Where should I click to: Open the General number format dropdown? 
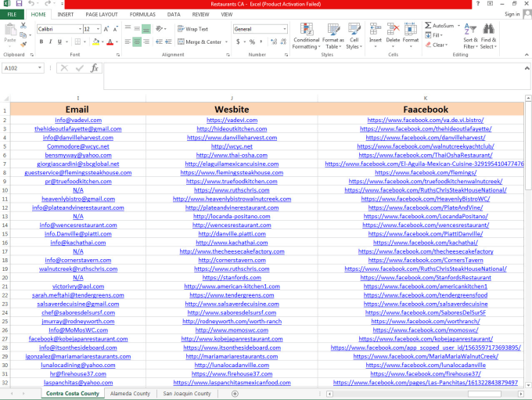tap(285, 29)
